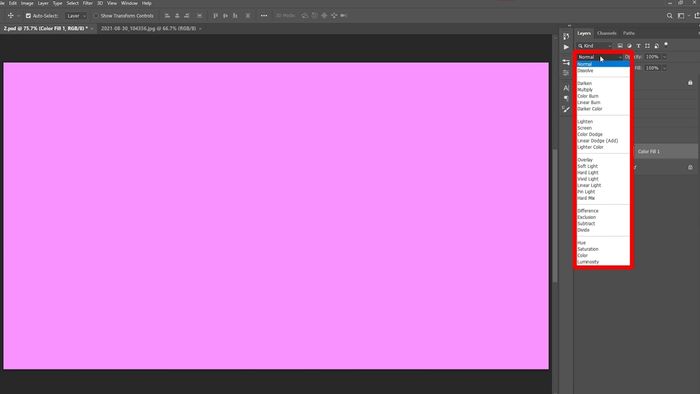Open the Paragraph panel icon
The image size is (700, 394).
click(x=566, y=98)
